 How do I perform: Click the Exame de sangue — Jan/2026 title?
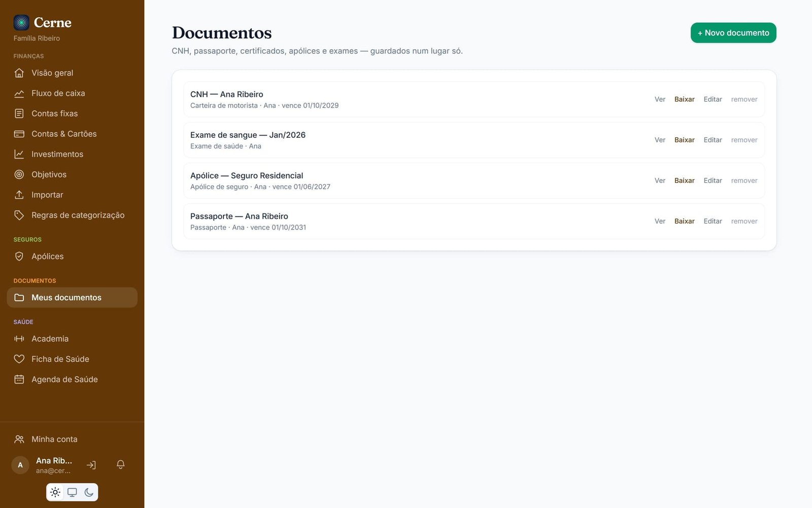click(x=248, y=135)
